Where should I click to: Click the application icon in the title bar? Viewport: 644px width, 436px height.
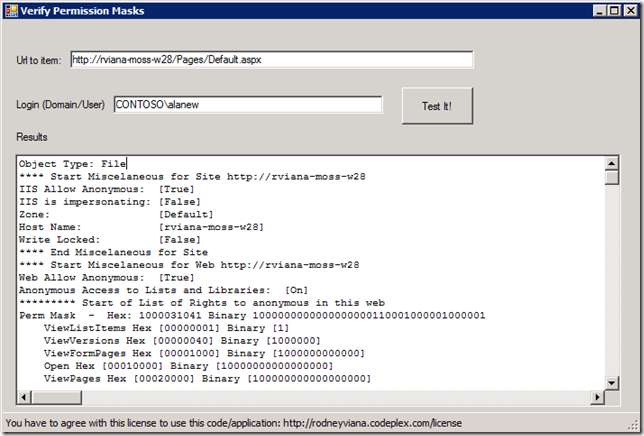coord(11,11)
